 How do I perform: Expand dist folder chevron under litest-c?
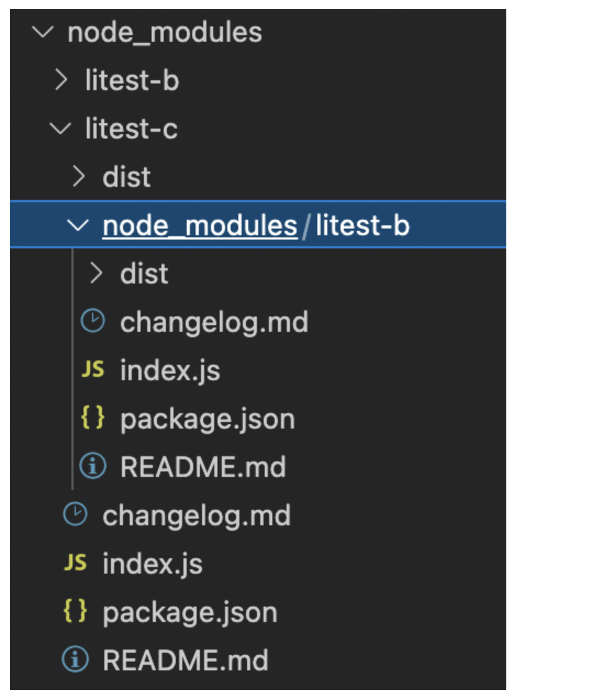(79, 177)
